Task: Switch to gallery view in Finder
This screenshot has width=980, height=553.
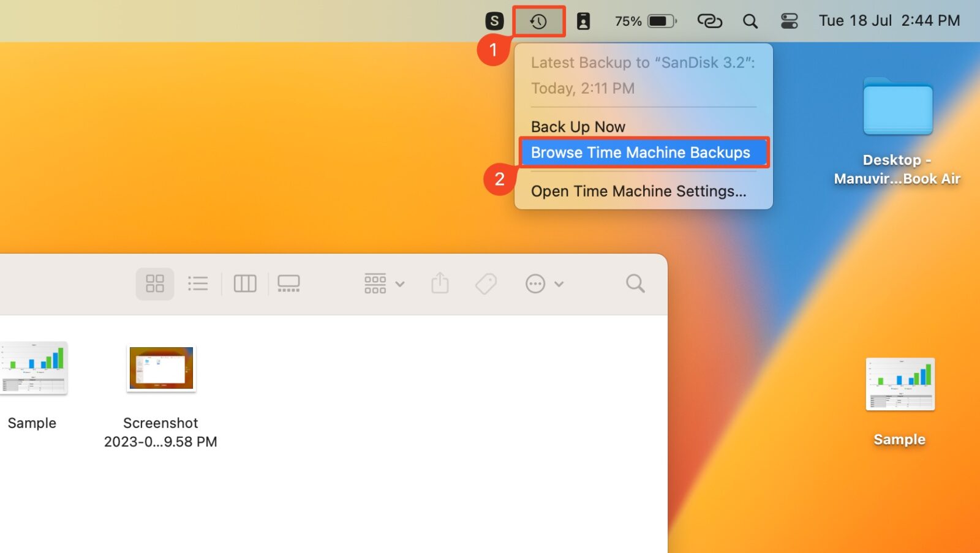Action: (288, 283)
